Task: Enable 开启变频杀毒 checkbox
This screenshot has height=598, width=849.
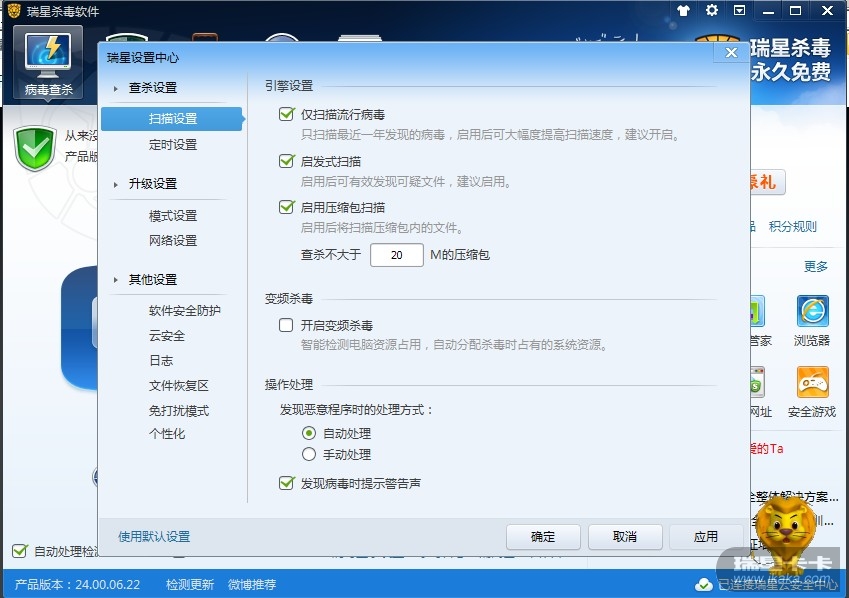Action: point(286,325)
